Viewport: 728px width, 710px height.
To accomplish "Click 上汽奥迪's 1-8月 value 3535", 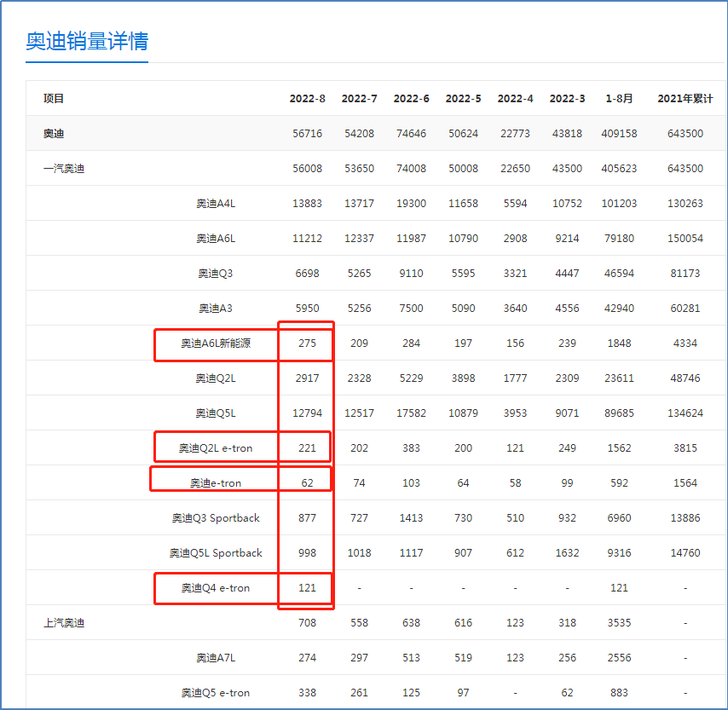I will (620, 623).
